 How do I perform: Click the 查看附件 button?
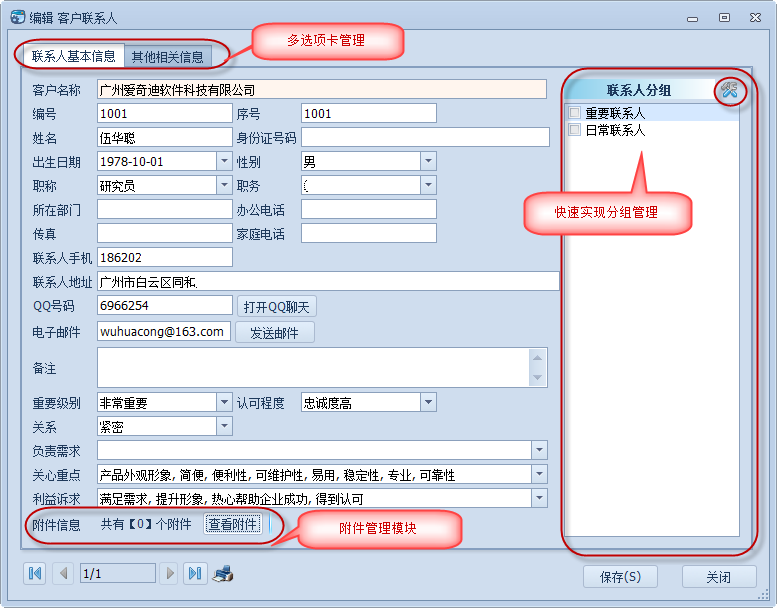click(x=233, y=524)
